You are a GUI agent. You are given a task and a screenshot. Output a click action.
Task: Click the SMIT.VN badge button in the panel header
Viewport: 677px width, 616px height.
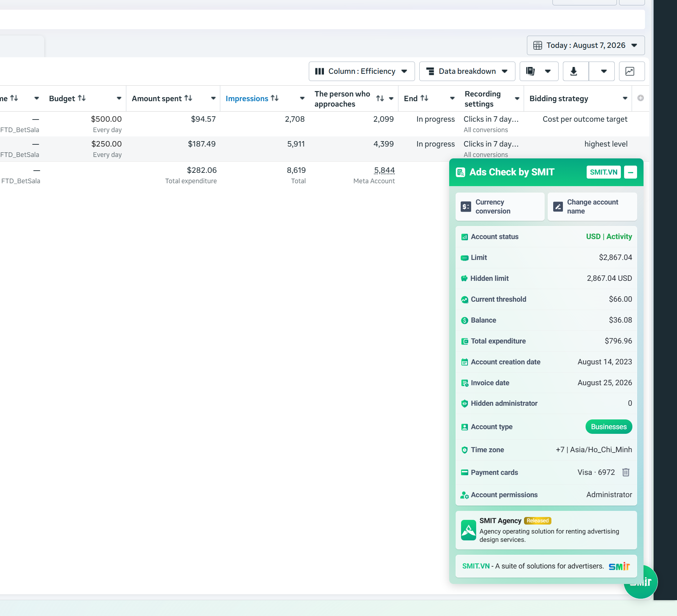[x=604, y=172]
